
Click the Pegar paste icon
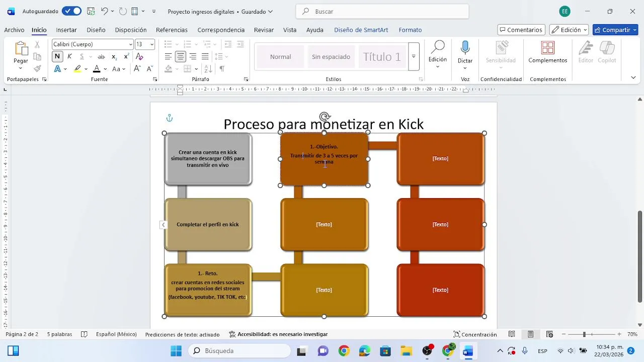(21, 49)
